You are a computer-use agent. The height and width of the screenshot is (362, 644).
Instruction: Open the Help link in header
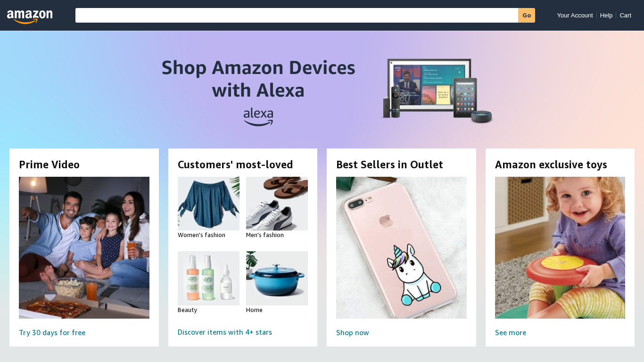click(606, 15)
